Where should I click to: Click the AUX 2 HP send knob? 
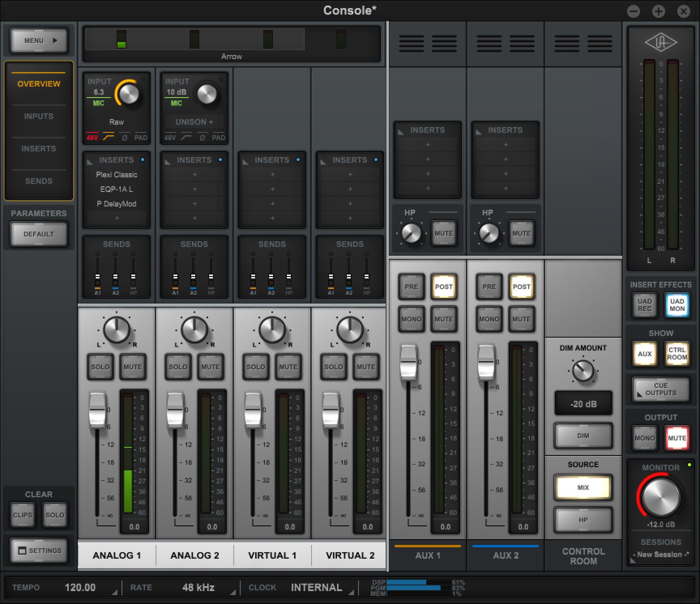click(x=489, y=234)
